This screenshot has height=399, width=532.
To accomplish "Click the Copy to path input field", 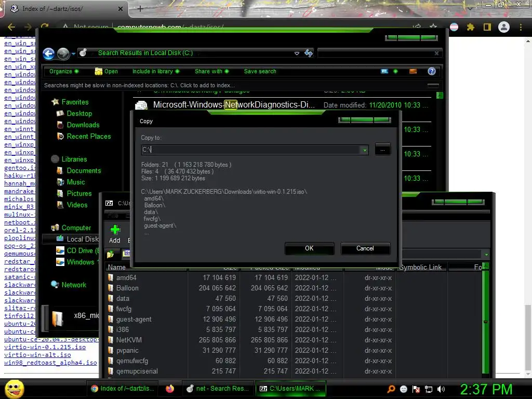I will (x=251, y=150).
